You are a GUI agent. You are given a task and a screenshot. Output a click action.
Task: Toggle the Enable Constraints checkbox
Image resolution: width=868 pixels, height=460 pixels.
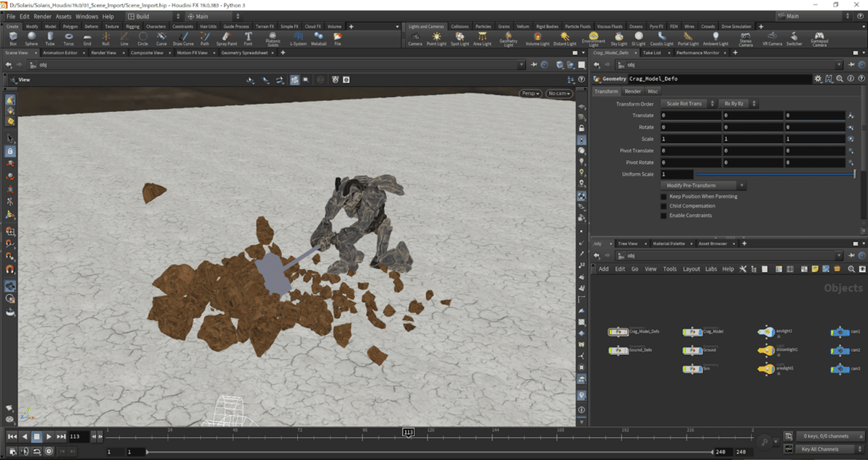point(664,216)
